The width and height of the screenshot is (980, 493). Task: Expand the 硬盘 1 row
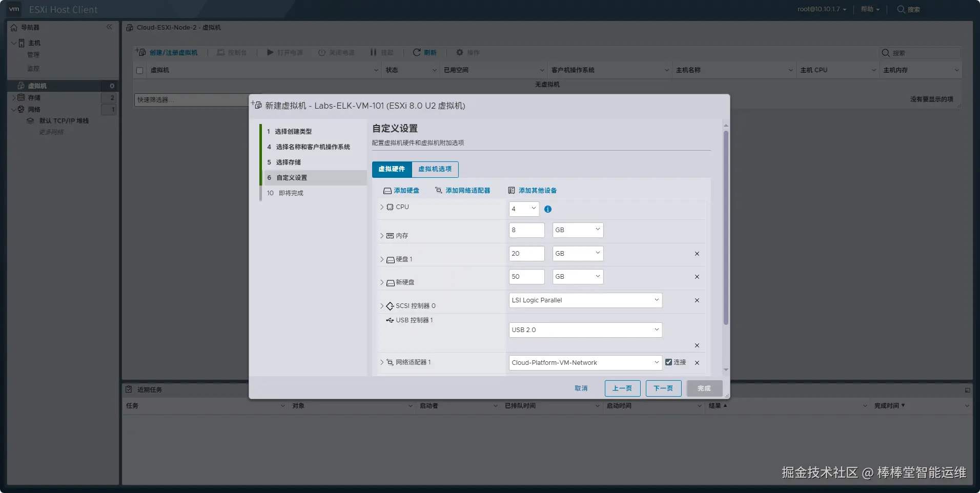(382, 259)
